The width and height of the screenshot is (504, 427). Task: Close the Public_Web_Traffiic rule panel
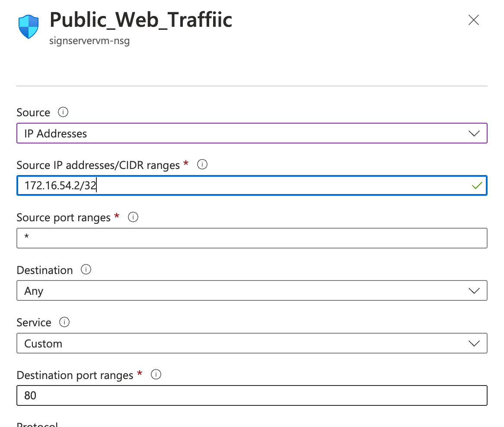tap(474, 20)
